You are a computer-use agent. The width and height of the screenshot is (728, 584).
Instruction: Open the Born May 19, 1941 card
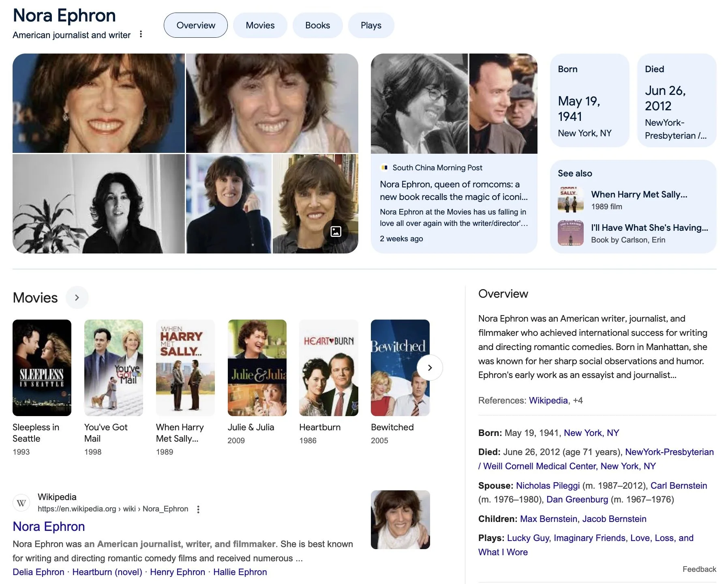(589, 100)
